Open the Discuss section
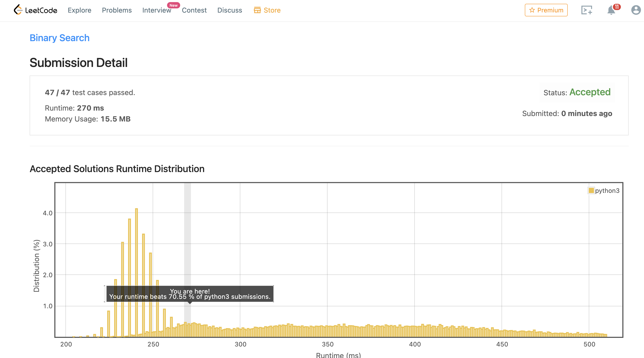The image size is (644, 358). (230, 10)
